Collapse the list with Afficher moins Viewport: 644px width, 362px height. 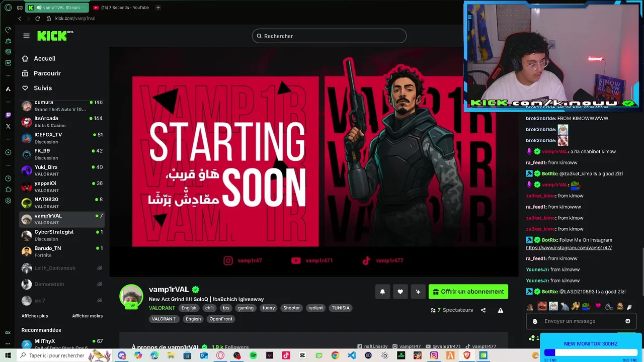(x=87, y=316)
